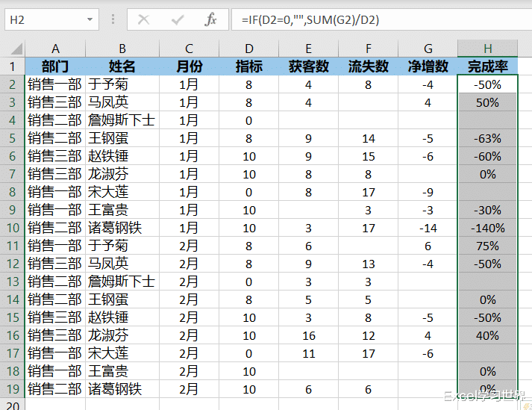Select the 流失数 cell showing 12

coord(368,335)
